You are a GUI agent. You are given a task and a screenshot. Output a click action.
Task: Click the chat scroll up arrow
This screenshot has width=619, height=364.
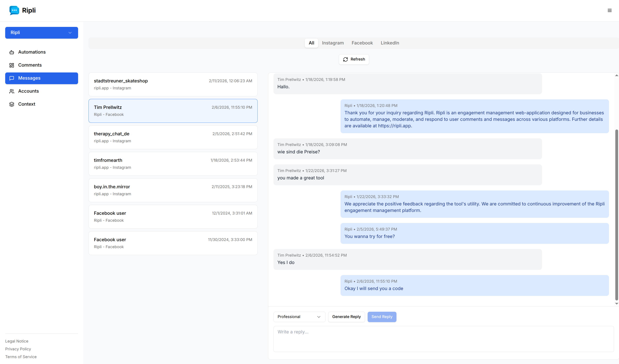click(616, 75)
